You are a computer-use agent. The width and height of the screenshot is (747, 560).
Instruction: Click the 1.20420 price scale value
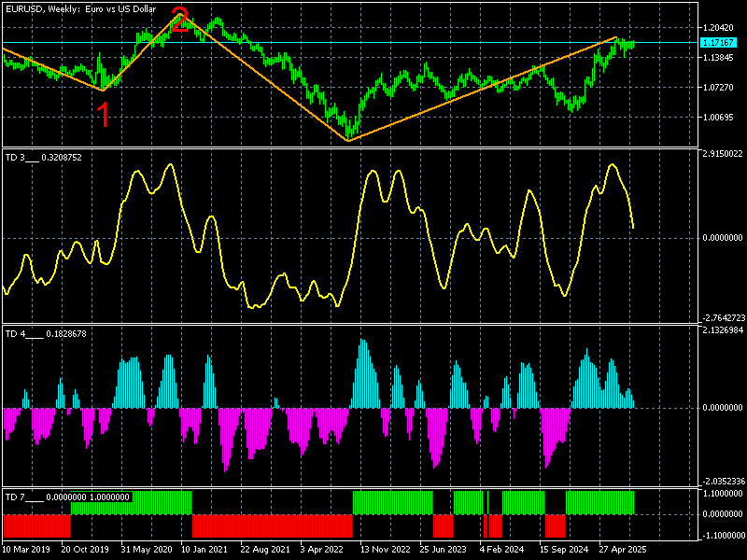[x=718, y=28]
